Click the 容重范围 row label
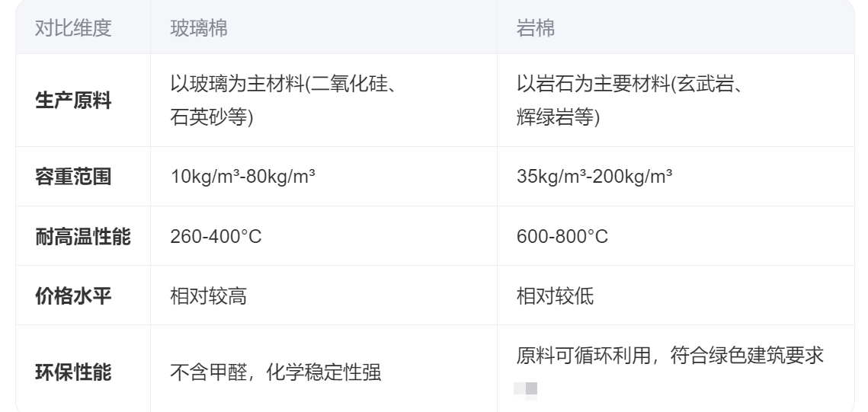Viewport: 868px width, 412px height. pos(74,177)
